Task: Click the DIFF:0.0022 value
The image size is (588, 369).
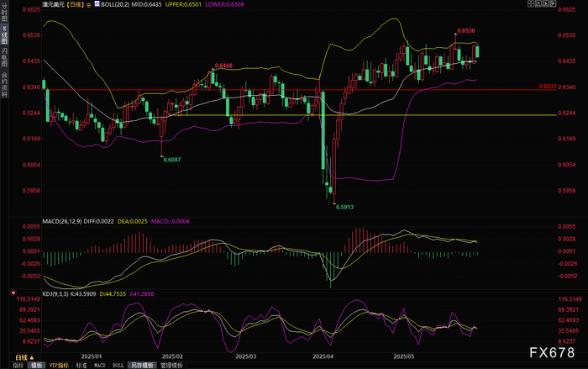Action: coord(98,221)
